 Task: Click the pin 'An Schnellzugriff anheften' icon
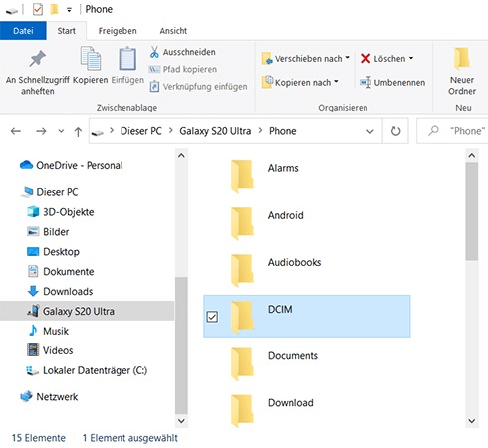pyautogui.click(x=37, y=59)
